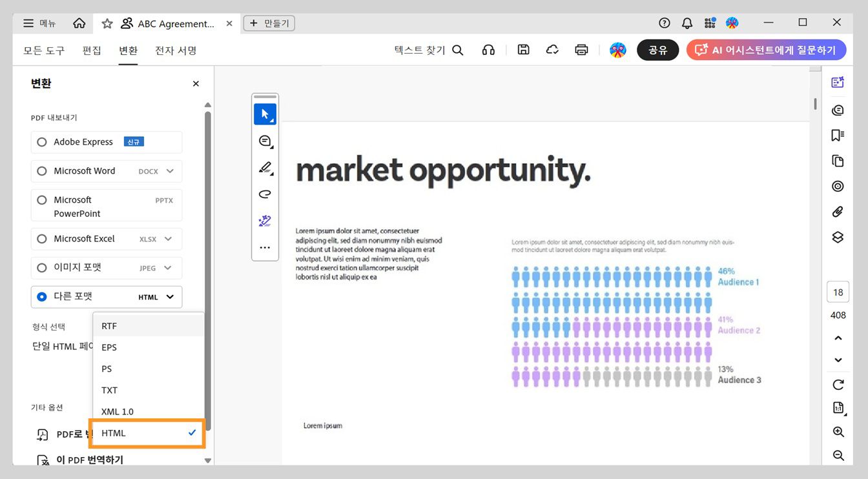The image size is (868, 479).
Task: Click the cloud upload icon
Action: 552,50
